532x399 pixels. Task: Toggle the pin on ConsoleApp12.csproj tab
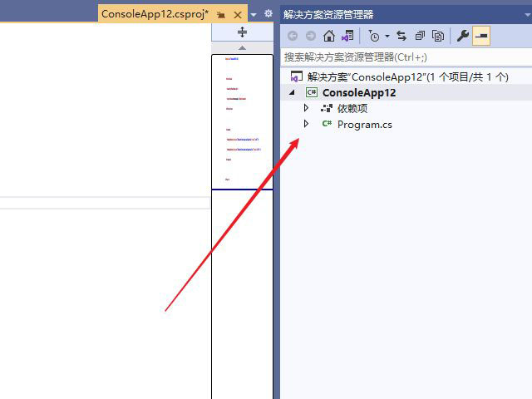coord(221,15)
